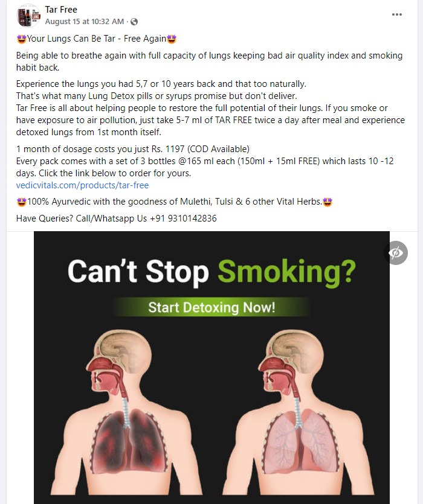Open the August 15 at 10:32 AM timestamp
Image resolution: width=423 pixels, height=504 pixels.
click(85, 22)
